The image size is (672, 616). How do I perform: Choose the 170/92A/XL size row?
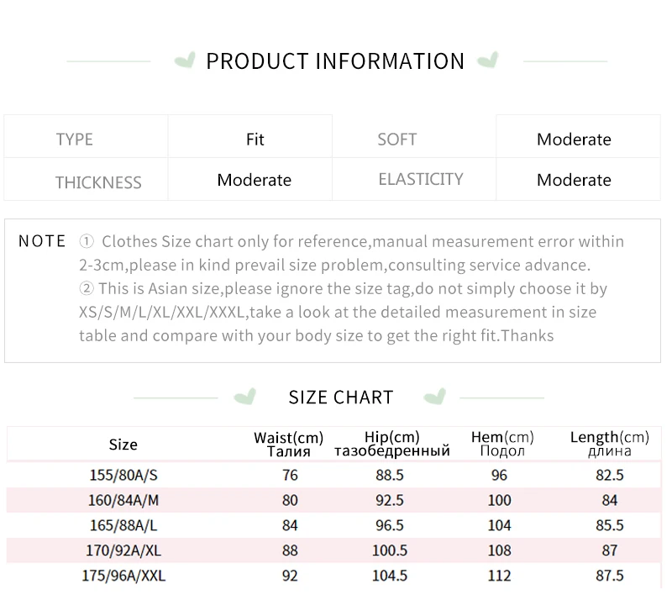click(333, 550)
